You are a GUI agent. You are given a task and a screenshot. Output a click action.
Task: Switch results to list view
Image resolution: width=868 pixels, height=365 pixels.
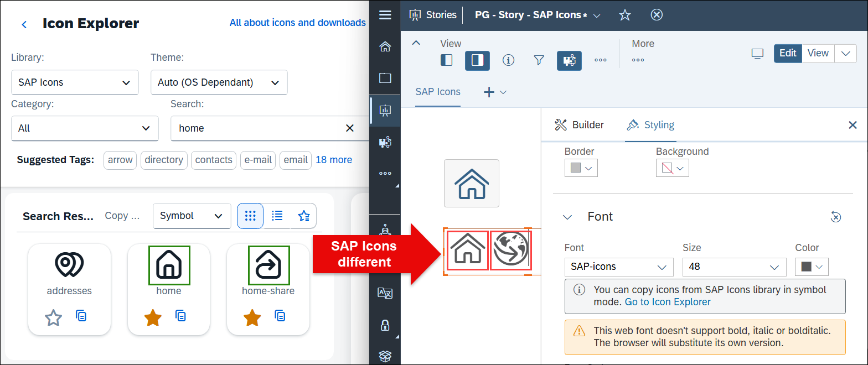tap(277, 216)
